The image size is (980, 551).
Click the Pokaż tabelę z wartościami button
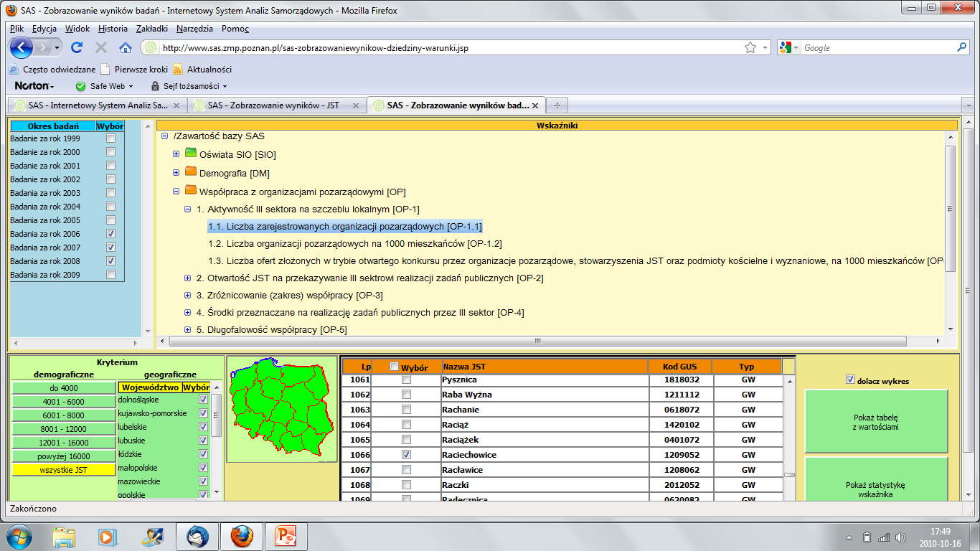click(876, 422)
